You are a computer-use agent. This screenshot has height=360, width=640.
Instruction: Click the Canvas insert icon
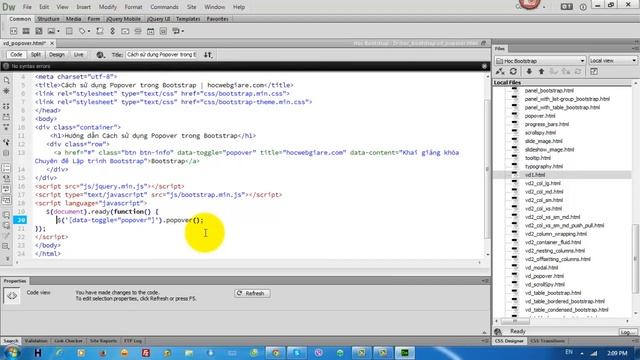[38, 31]
